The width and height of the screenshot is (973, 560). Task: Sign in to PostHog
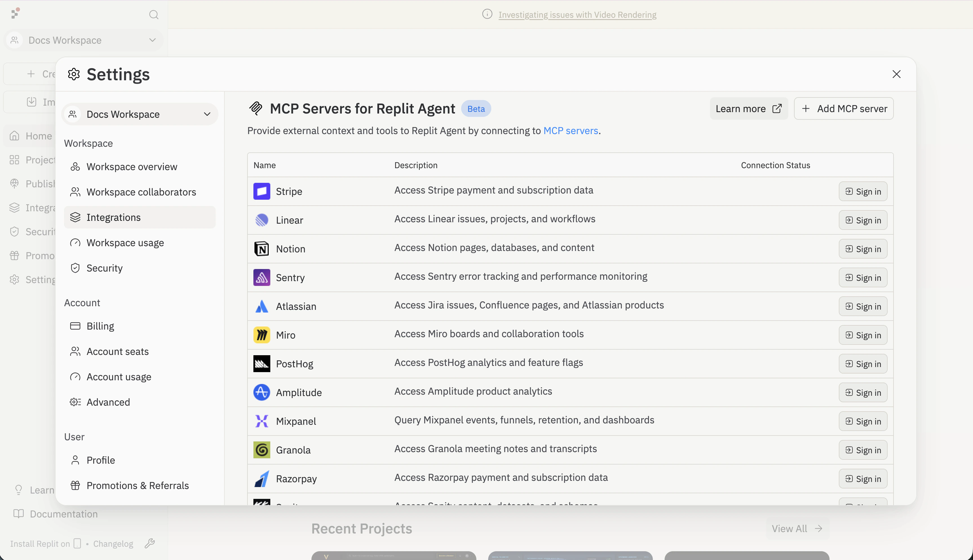(x=863, y=363)
